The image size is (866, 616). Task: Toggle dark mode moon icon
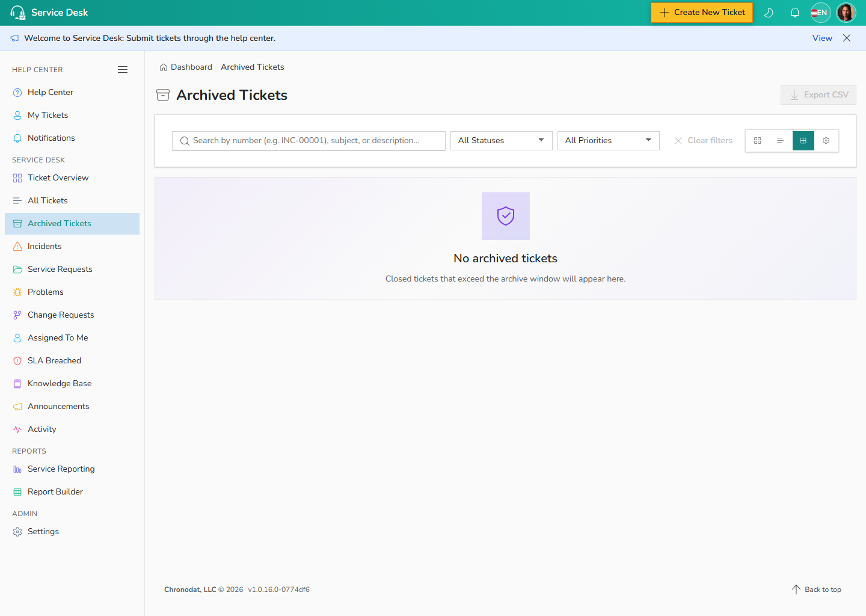pos(769,13)
